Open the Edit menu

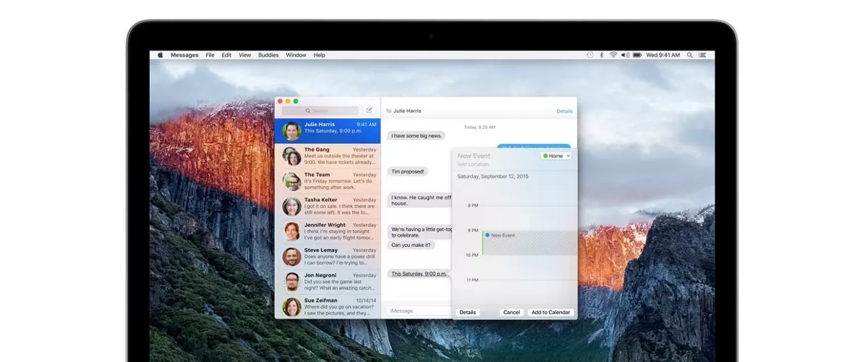[x=226, y=55]
